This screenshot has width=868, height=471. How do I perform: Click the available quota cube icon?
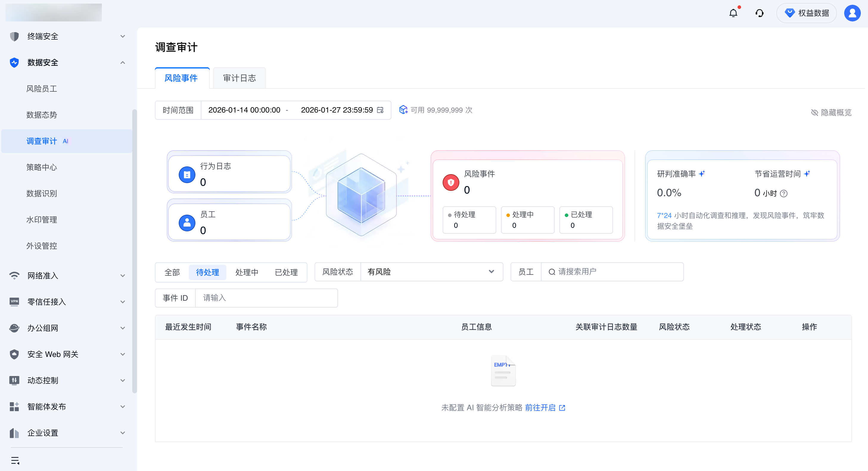coord(403,110)
